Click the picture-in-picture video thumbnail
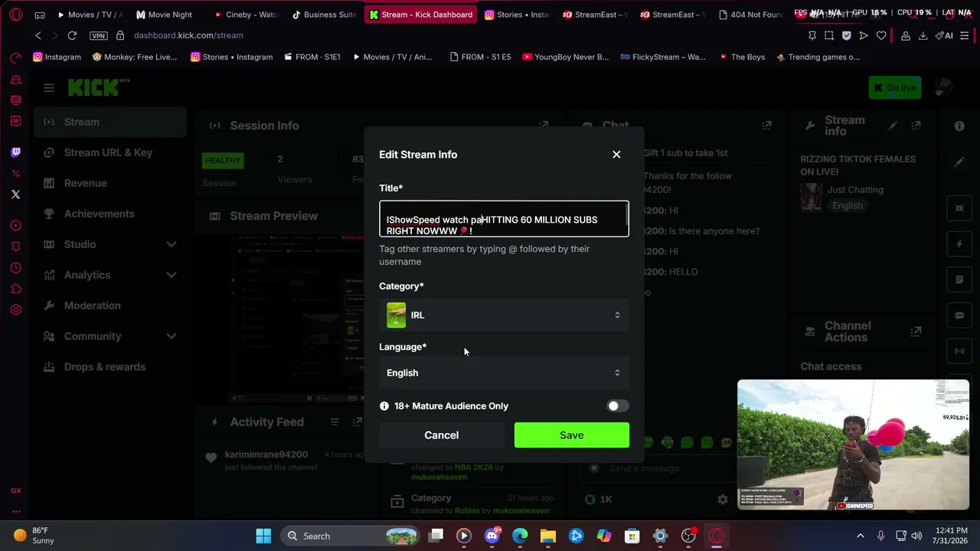This screenshot has height=551, width=980. click(853, 445)
